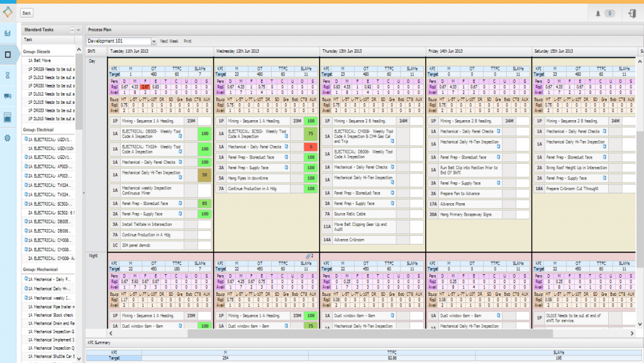Click blue icon beside 1A ELECTRICAL: DB005 list item
This screenshot has width=644, height=363.
click(26, 221)
